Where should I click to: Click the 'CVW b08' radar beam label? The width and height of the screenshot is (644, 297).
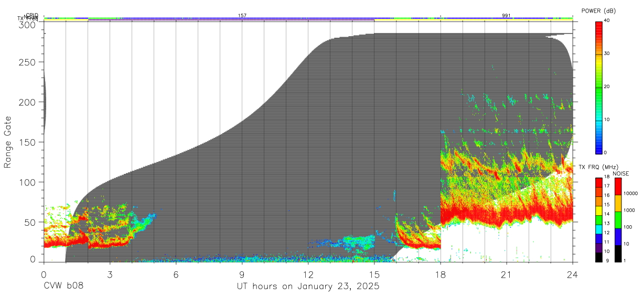pyautogui.click(x=63, y=287)
